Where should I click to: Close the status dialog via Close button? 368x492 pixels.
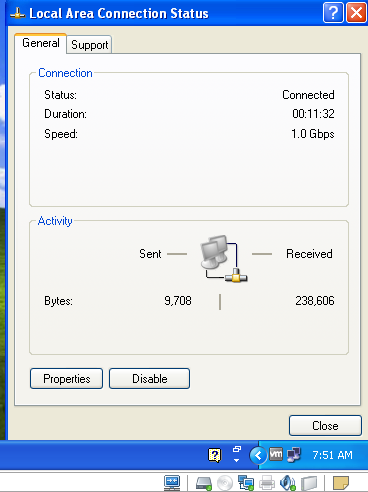(x=325, y=426)
